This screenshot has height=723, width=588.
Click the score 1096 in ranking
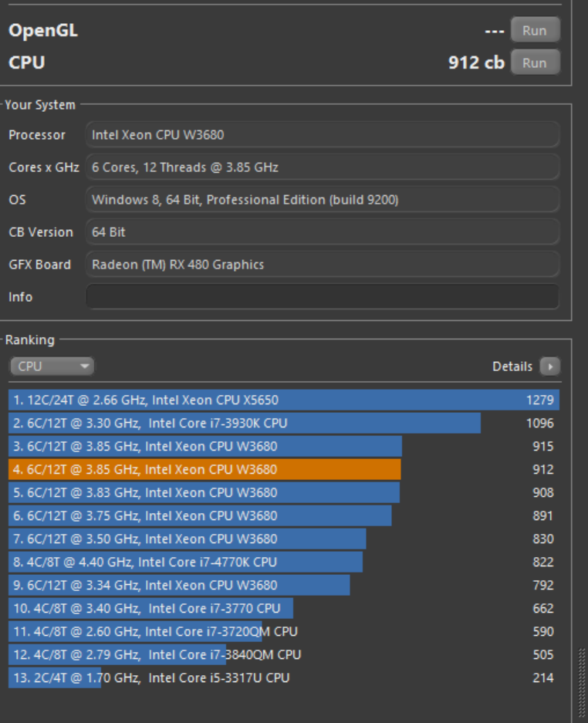click(x=540, y=423)
